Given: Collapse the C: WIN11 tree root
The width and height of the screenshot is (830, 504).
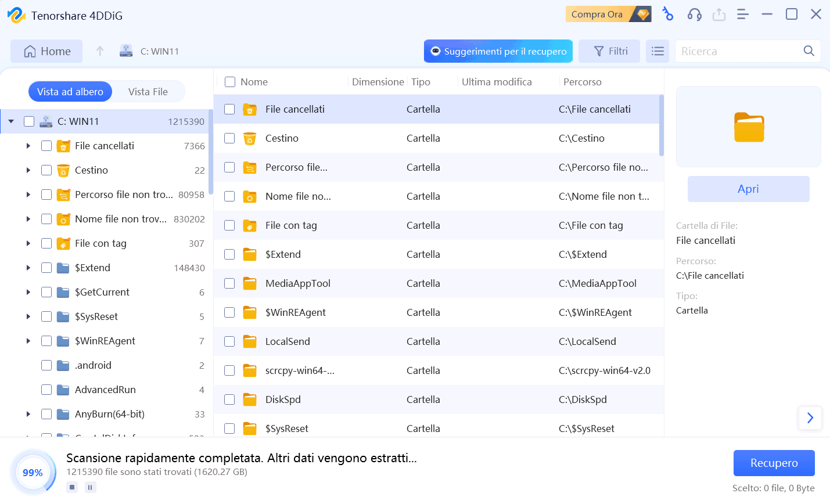Looking at the screenshot, I should (x=11, y=121).
